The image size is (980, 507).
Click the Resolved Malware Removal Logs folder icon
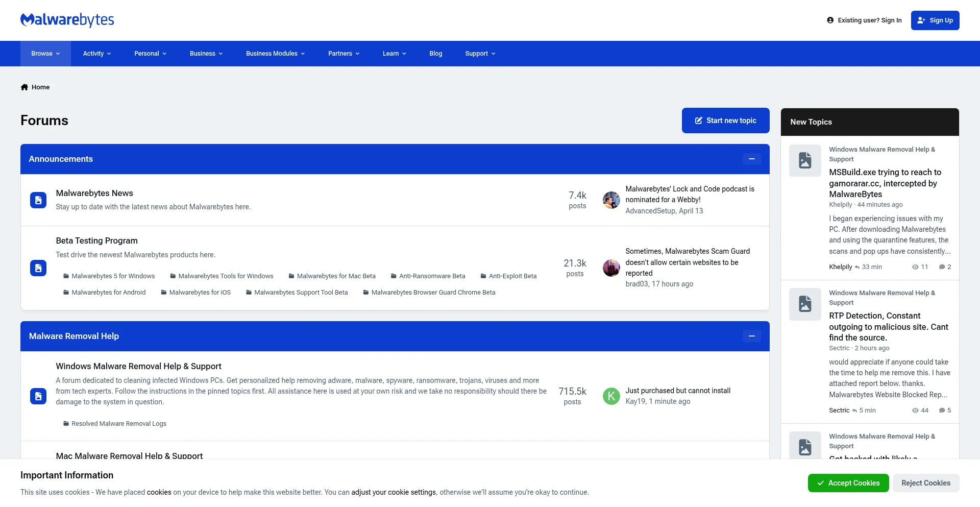[66, 424]
